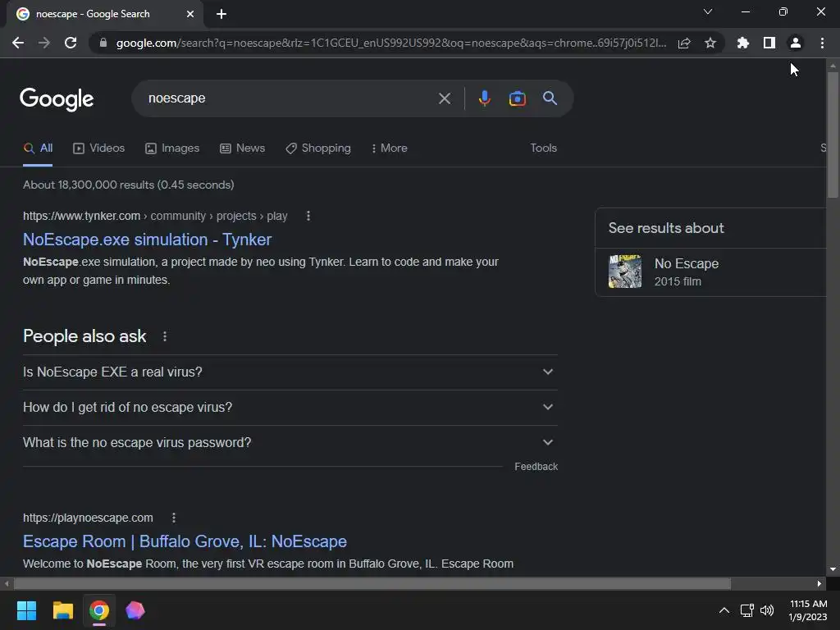Submit search with the magnifier icon
The height and width of the screenshot is (630, 840).
550,98
